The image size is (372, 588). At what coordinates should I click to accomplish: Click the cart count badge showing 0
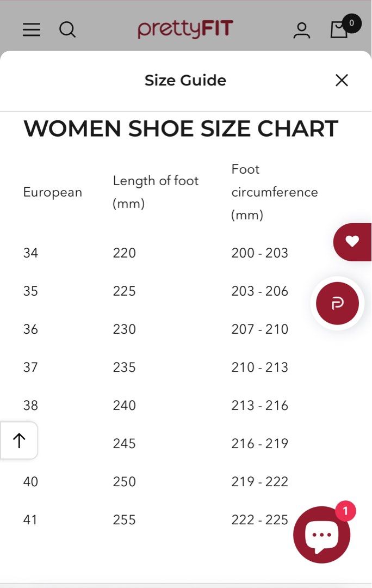(x=351, y=23)
